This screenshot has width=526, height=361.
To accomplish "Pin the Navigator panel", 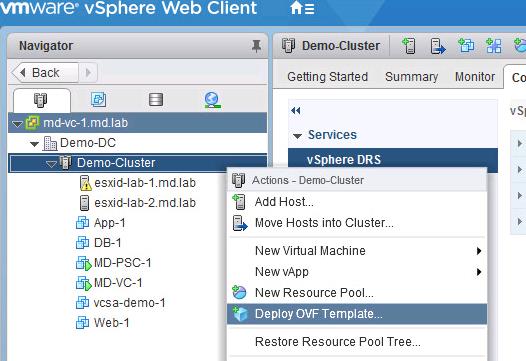I will [x=256, y=46].
